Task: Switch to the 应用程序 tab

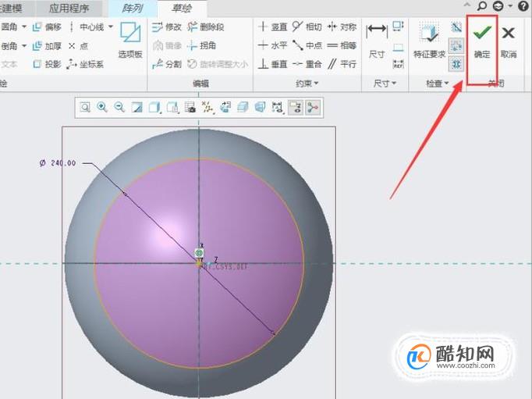Action: click(x=69, y=8)
